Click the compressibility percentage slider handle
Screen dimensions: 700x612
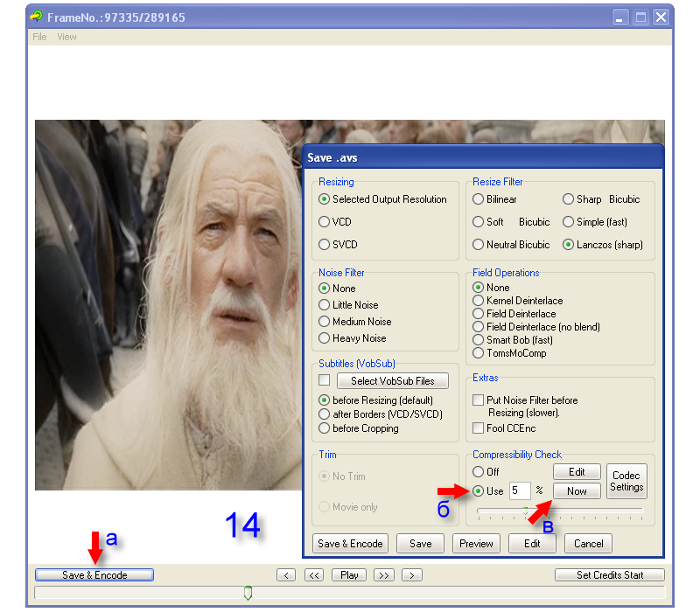[x=526, y=511]
